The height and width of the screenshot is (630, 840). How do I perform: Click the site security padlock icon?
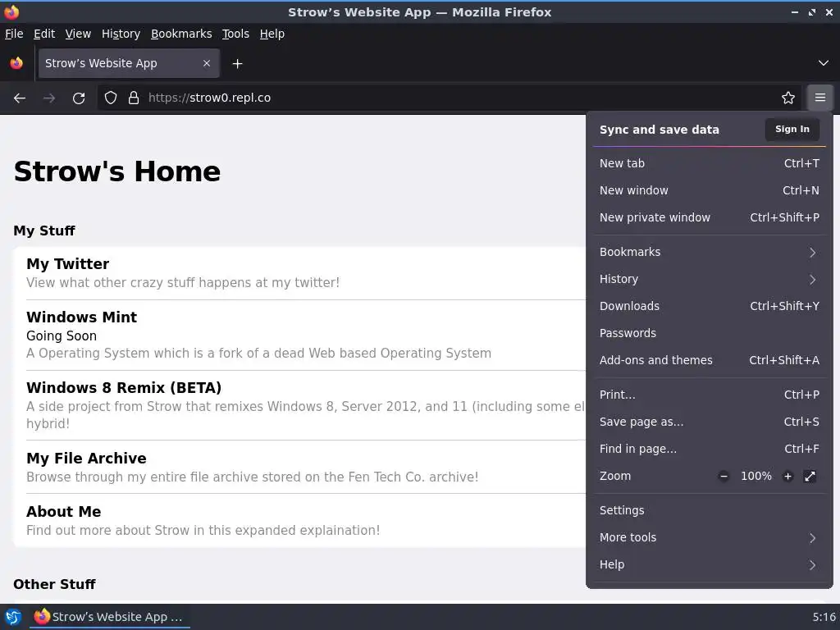(x=134, y=98)
